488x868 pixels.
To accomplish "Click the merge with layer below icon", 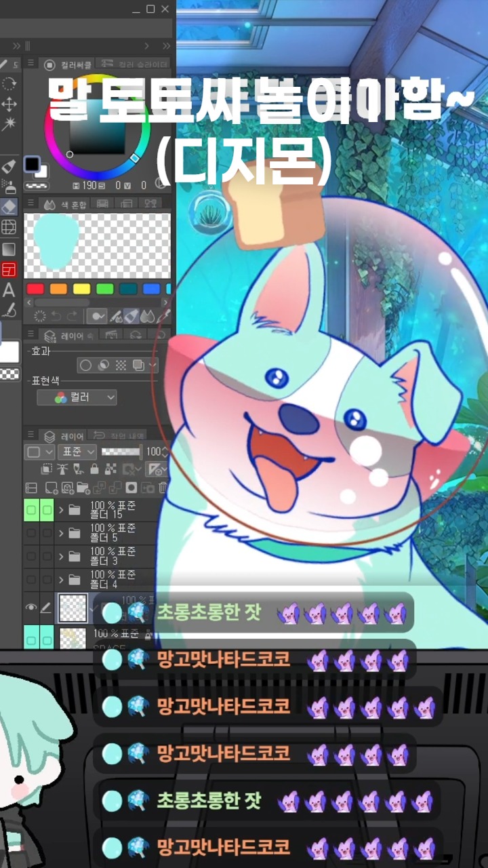I will click(x=115, y=488).
